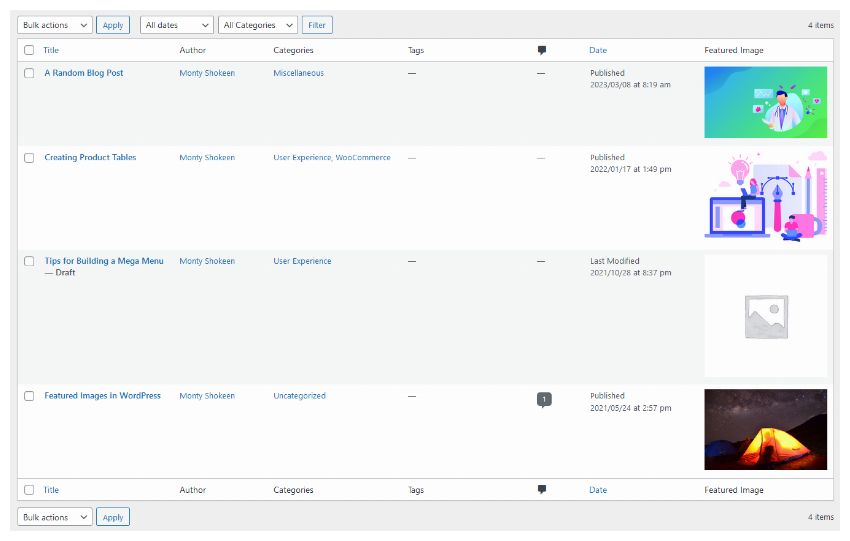The height and width of the screenshot is (541, 850).
Task: Click the Last Modified status text
Action: (x=615, y=261)
